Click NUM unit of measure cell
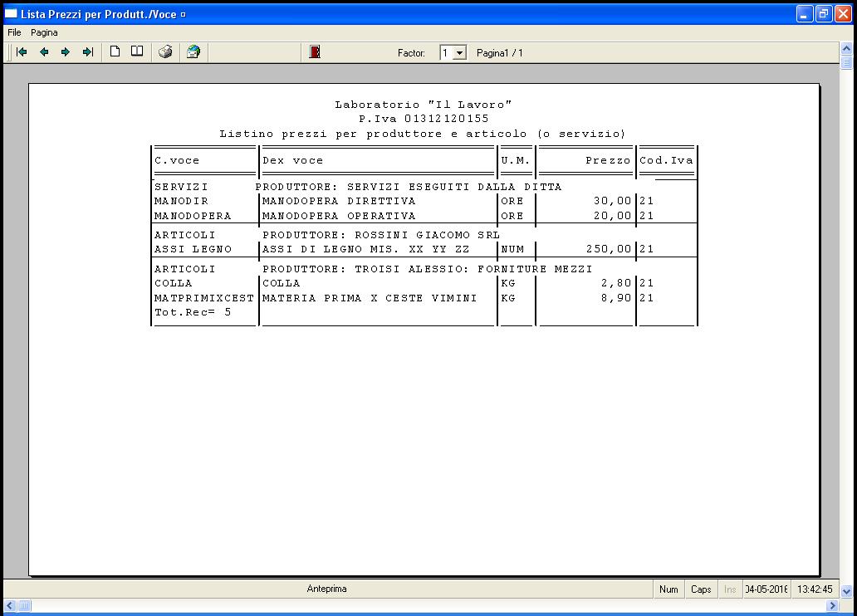The height and width of the screenshot is (616, 857). (x=512, y=249)
